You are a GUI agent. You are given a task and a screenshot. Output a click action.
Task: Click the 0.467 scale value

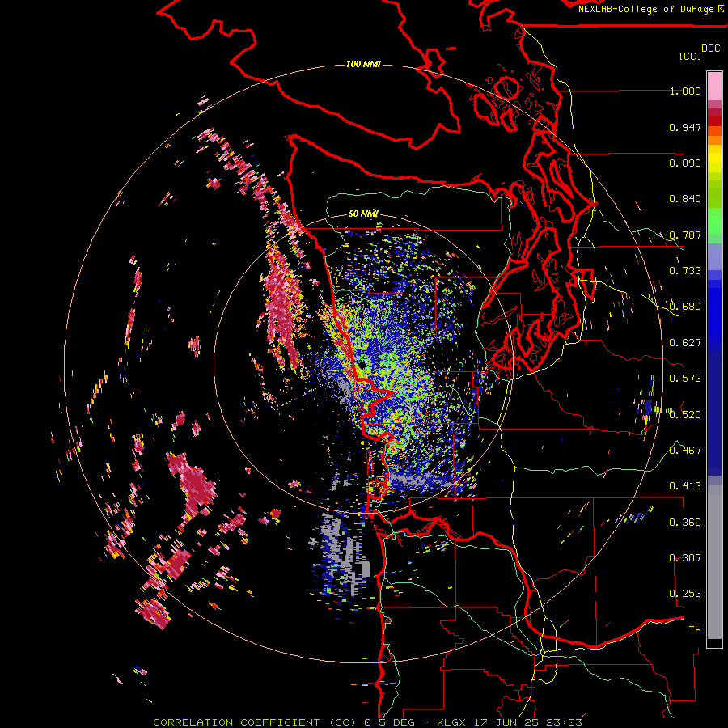point(685,451)
